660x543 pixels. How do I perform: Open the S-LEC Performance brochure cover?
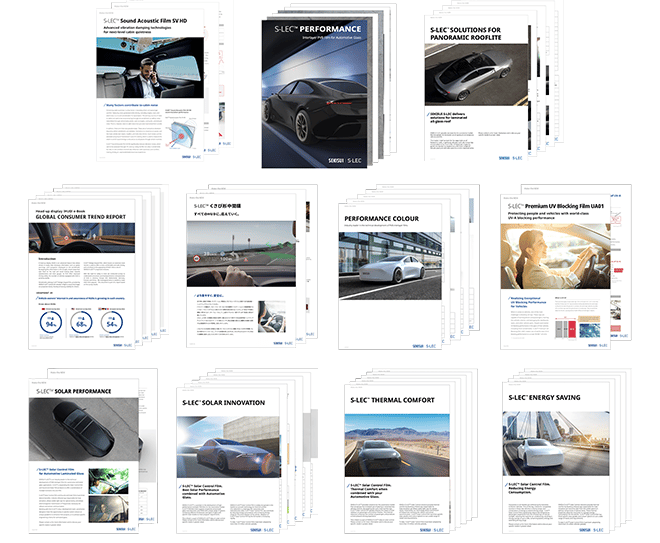pos(314,93)
